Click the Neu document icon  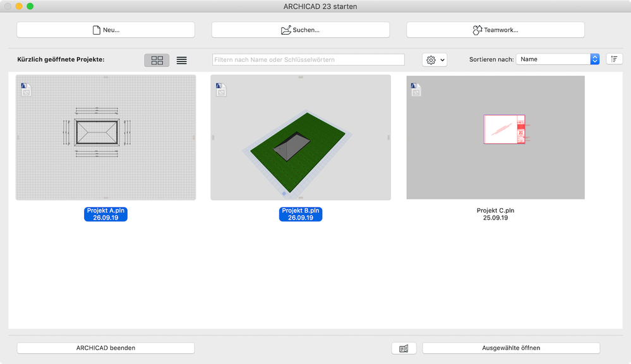pos(96,29)
